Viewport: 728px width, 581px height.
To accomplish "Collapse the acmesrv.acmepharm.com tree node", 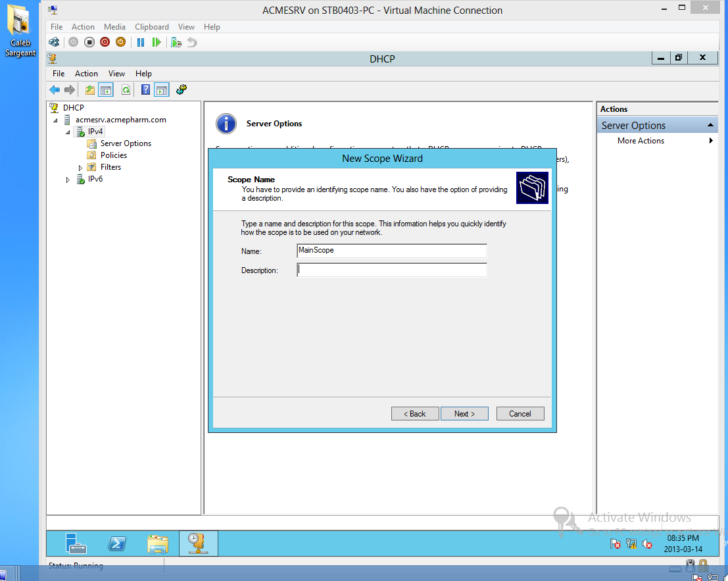I will (x=56, y=120).
